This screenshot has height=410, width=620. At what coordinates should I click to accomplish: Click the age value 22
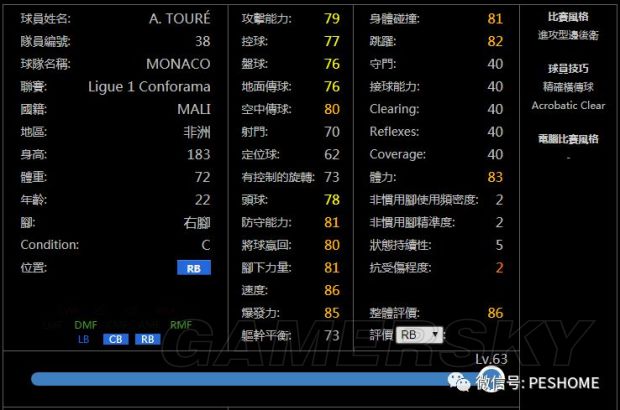point(202,200)
